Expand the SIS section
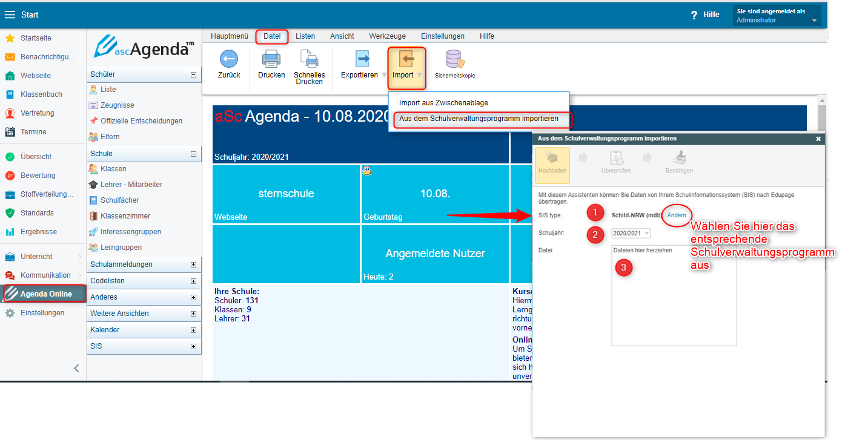The width and height of the screenshot is (868, 440). (x=193, y=346)
